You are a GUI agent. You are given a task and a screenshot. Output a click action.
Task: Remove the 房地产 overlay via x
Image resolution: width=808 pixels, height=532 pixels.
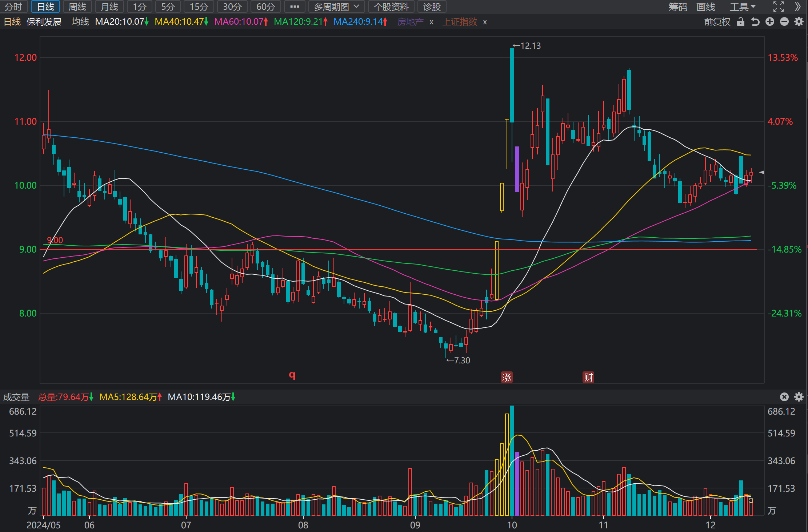(431, 22)
